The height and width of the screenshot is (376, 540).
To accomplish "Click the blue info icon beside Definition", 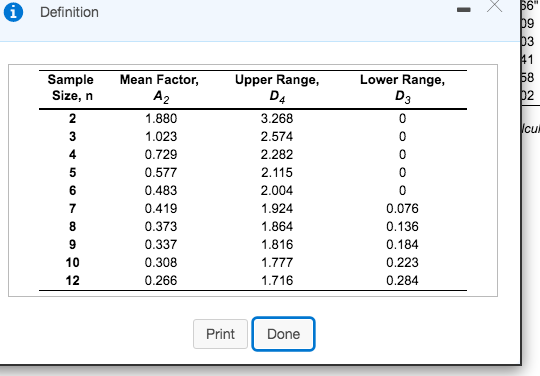I will coord(13,12).
